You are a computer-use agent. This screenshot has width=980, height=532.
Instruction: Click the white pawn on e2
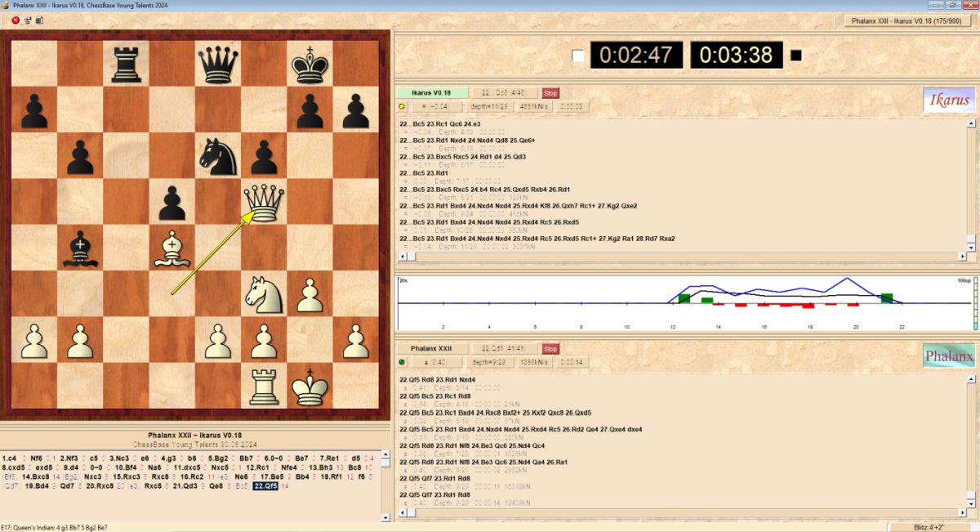click(218, 341)
